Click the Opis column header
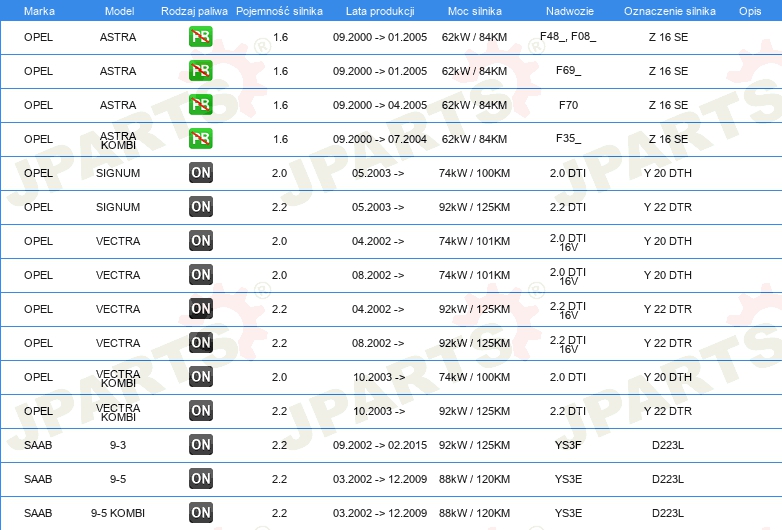Viewport: 782px width, 530px height. pos(750,11)
